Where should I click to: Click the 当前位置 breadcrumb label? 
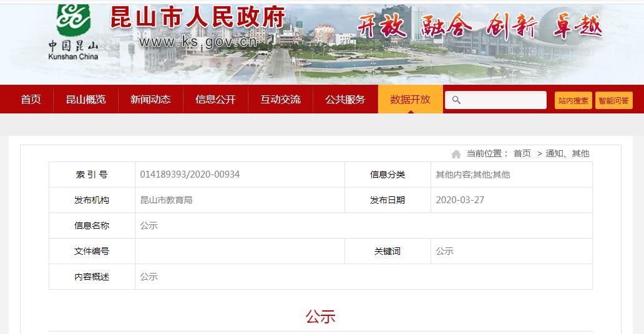tap(487, 153)
